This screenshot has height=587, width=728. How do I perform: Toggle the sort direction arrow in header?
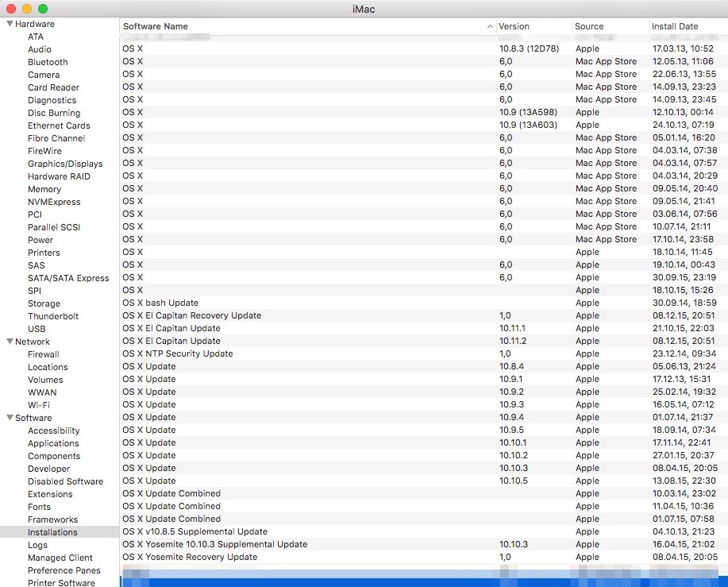[x=490, y=26]
